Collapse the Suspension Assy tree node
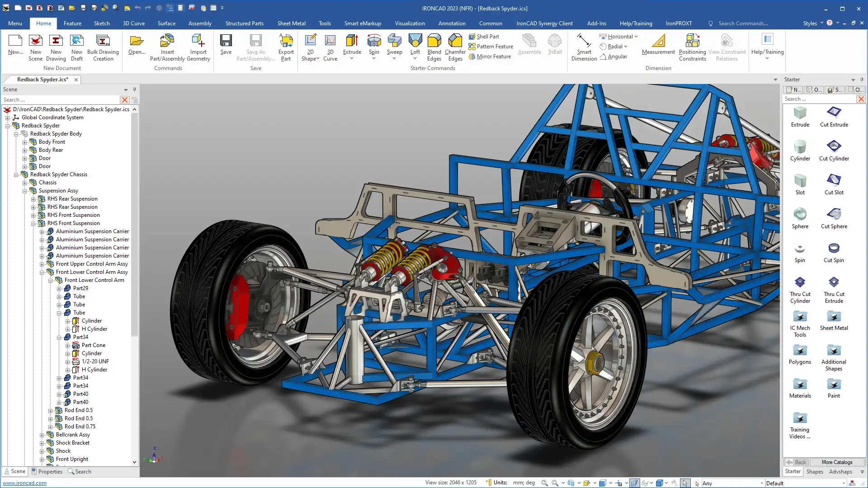Image resolution: width=868 pixels, height=488 pixels. pyautogui.click(x=25, y=191)
